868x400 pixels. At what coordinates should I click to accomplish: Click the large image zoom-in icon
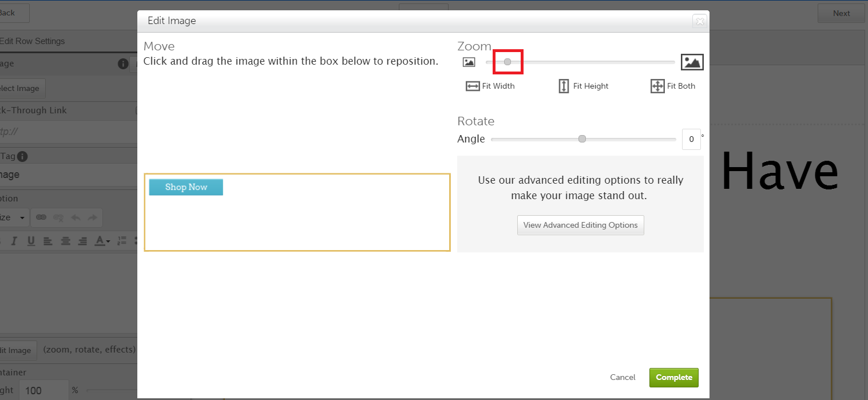tap(692, 62)
